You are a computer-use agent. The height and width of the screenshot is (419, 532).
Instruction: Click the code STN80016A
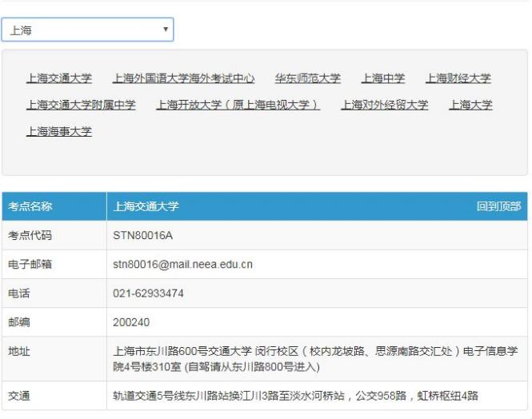[143, 235]
